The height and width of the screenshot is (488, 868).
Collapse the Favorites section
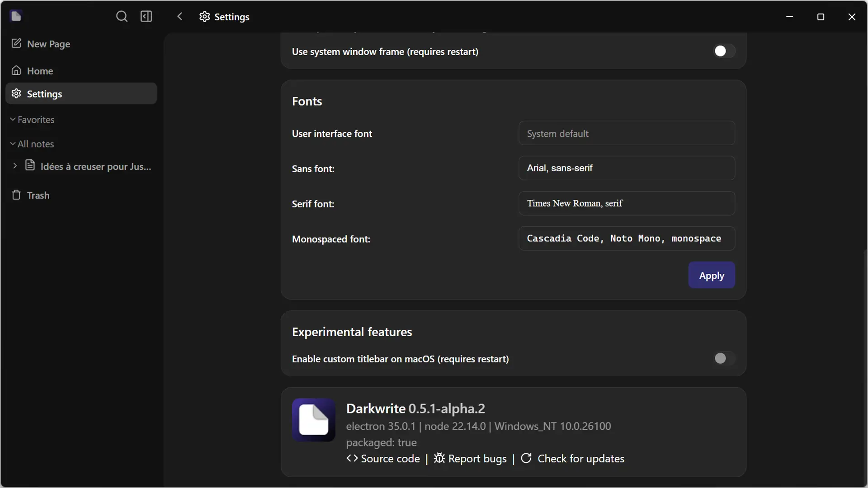(x=32, y=120)
